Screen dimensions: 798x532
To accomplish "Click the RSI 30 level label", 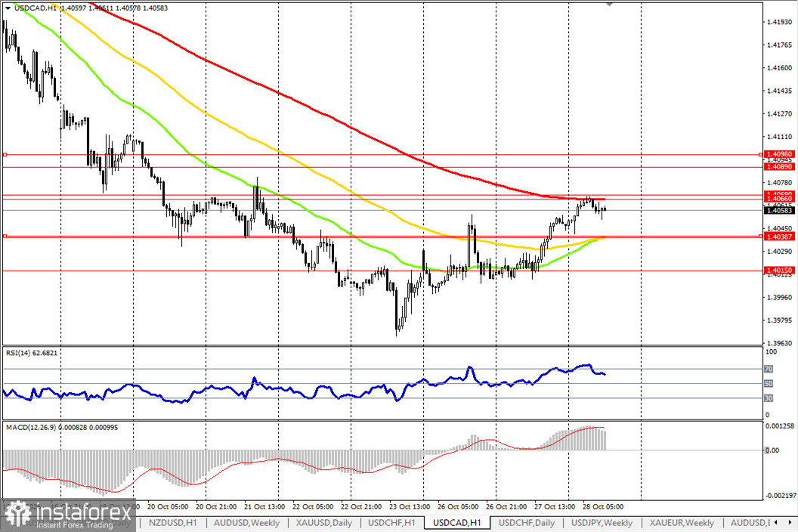I will pyautogui.click(x=769, y=398).
